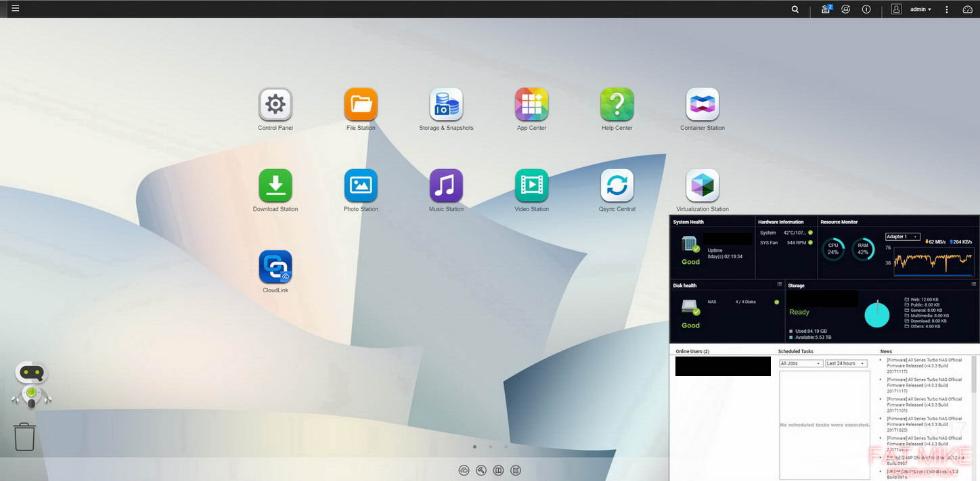The height and width of the screenshot is (481, 980).
Task: Open the All Jobs dropdown
Action: point(801,363)
